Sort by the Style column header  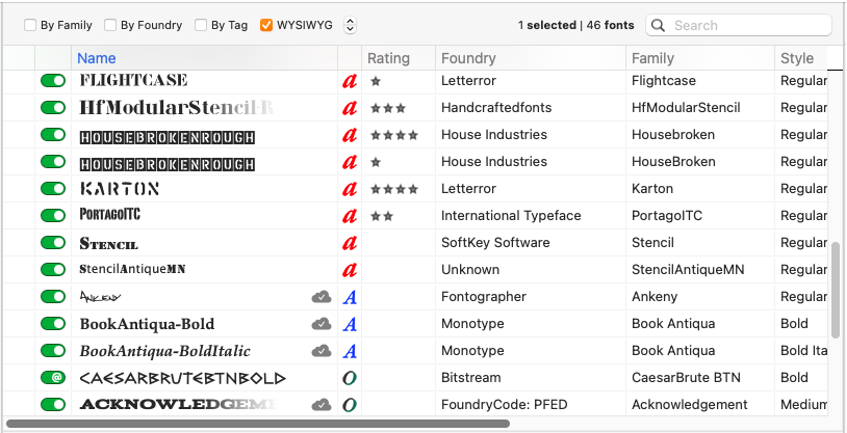[801, 58]
